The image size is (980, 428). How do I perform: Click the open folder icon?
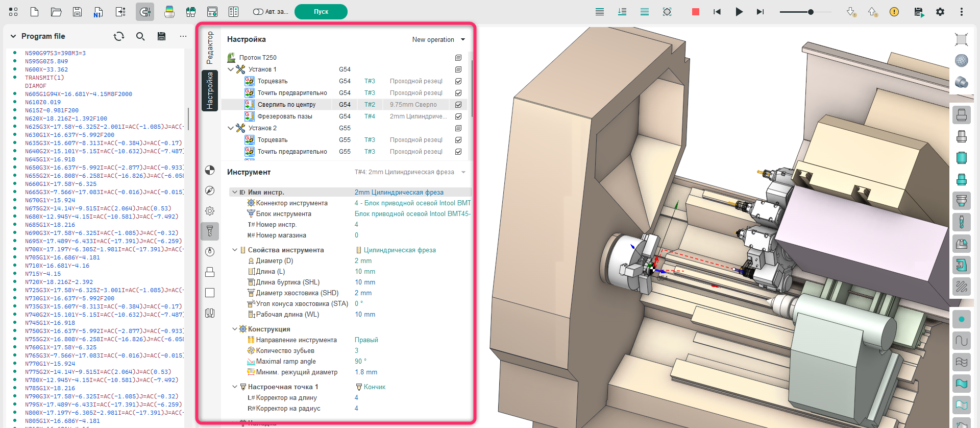coord(56,12)
